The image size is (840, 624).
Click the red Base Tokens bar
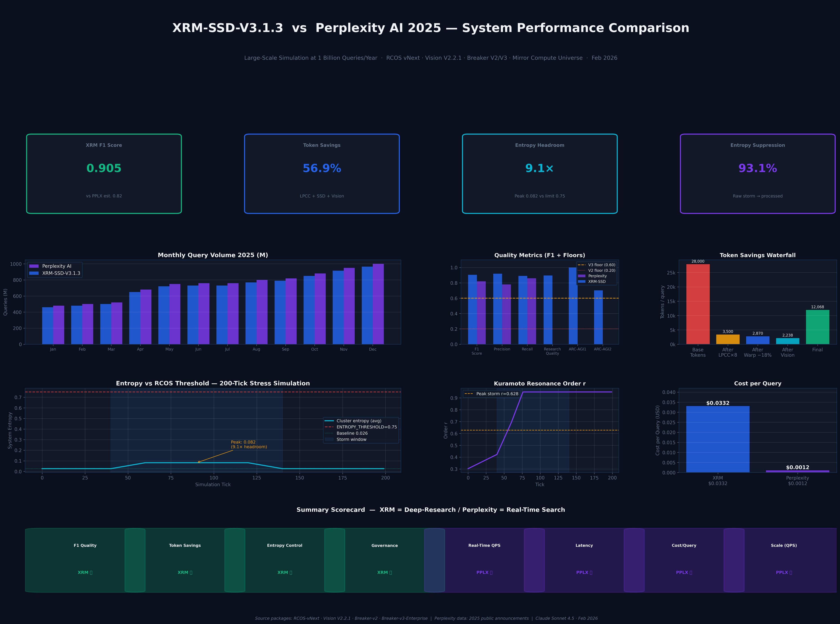point(698,304)
